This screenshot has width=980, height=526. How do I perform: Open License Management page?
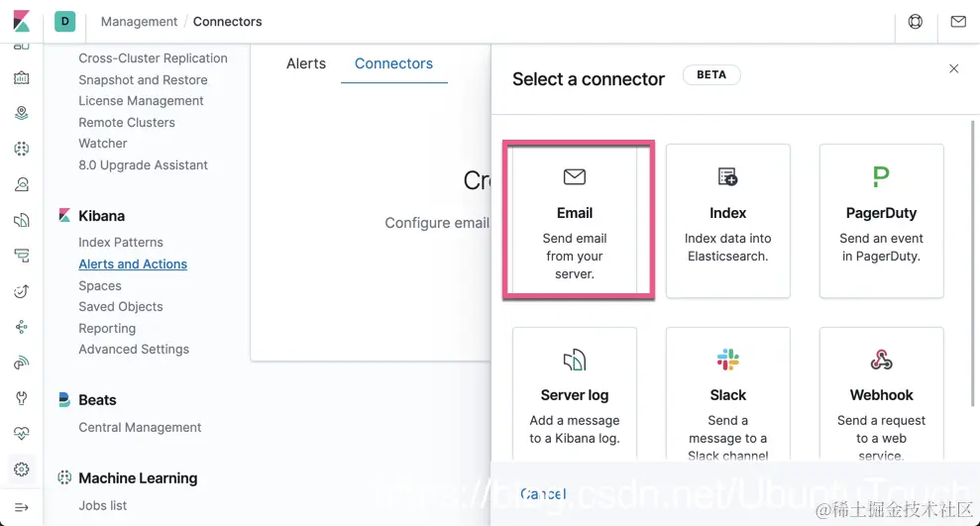click(142, 101)
